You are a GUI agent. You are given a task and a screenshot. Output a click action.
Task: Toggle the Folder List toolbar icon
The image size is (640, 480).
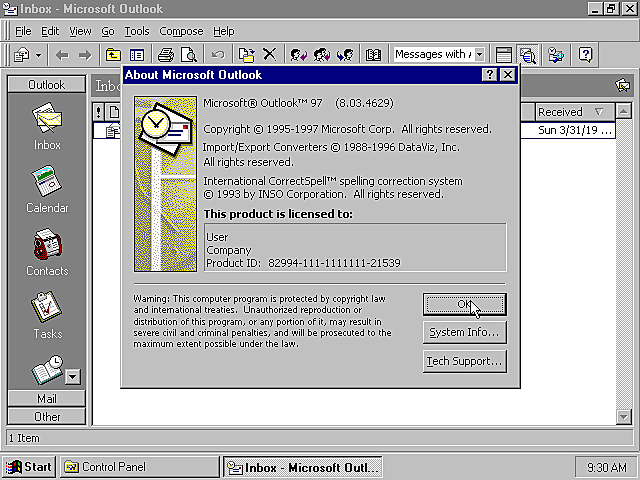coord(137,55)
